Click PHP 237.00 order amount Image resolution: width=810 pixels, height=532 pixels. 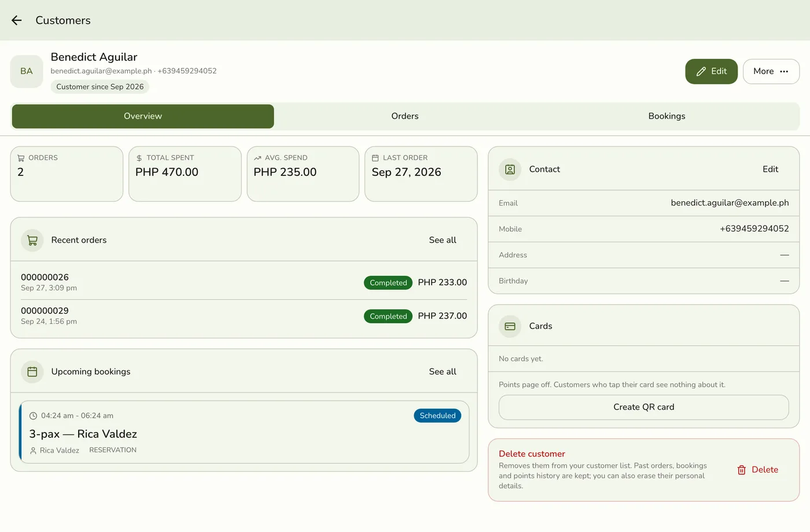[442, 316]
